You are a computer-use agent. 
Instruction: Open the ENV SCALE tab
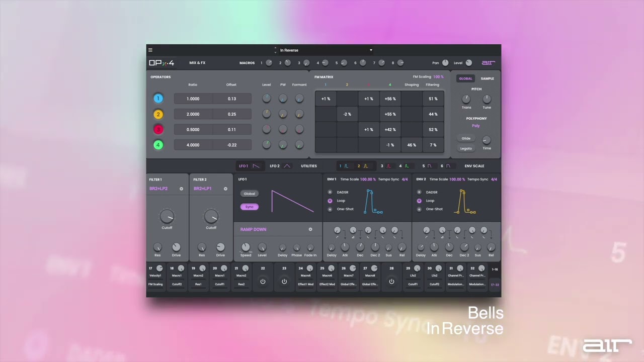point(474,166)
